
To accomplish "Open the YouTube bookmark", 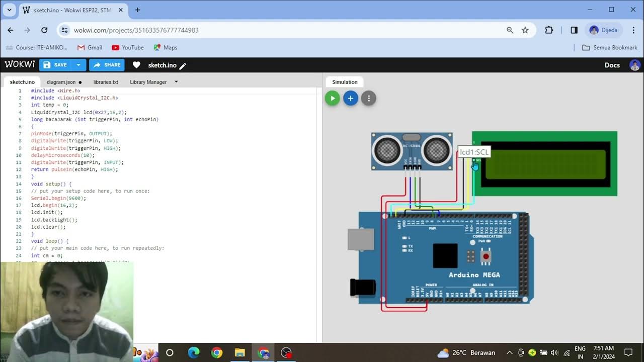I will pyautogui.click(x=128, y=47).
